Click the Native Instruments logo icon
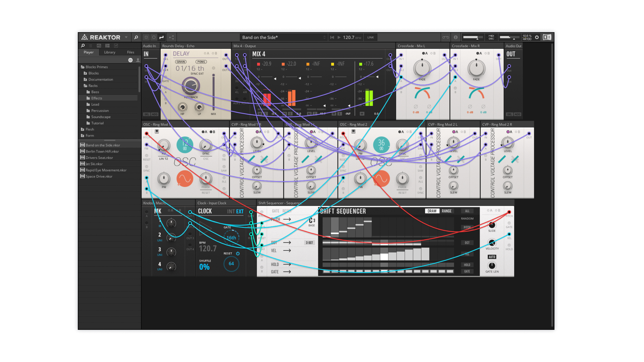Viewport: 644px width, 362px height. click(x=547, y=37)
